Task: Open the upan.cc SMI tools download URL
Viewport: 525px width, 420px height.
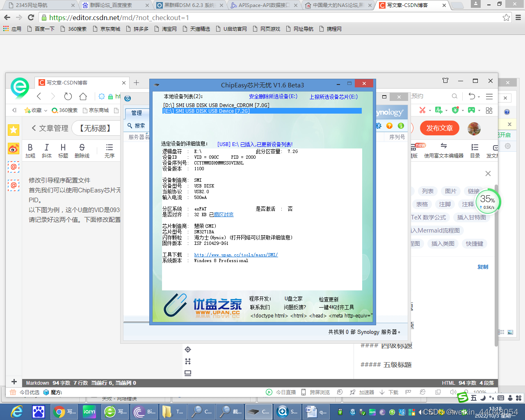Action: pyautogui.click(x=236, y=255)
